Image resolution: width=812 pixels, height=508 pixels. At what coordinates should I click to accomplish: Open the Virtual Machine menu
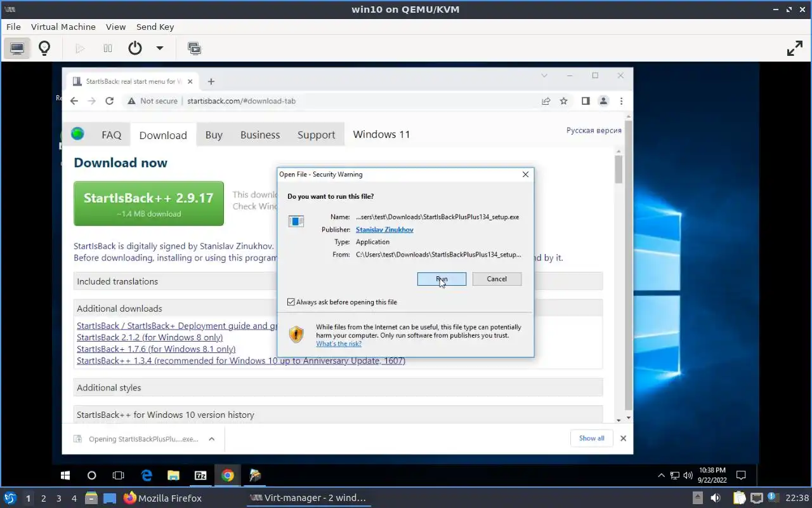[63, 27]
